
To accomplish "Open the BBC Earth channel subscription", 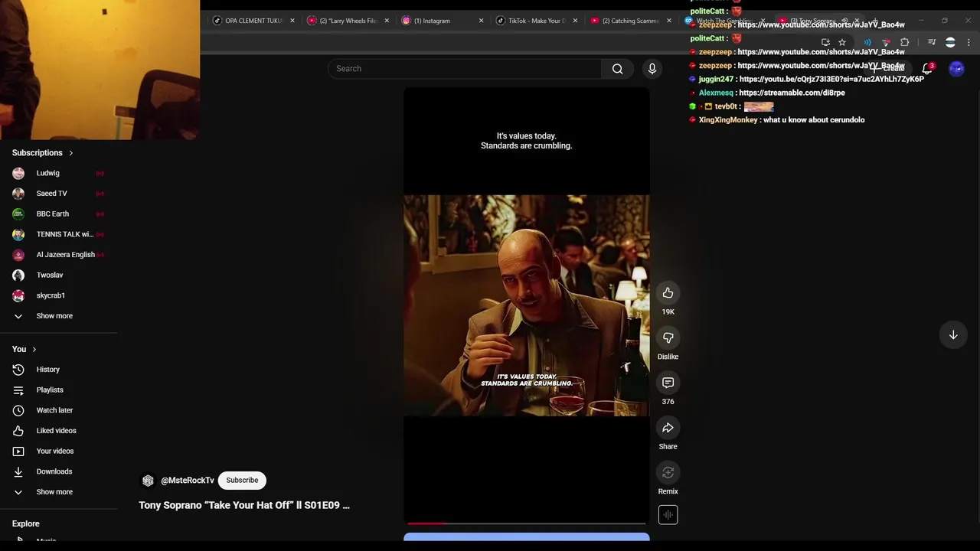I will coord(52,214).
